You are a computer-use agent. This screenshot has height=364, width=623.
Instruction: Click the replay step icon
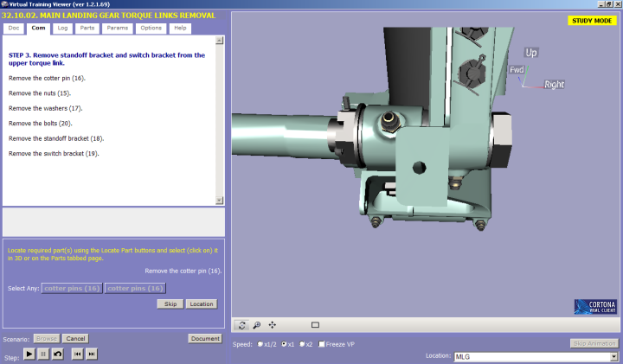pos(57,354)
